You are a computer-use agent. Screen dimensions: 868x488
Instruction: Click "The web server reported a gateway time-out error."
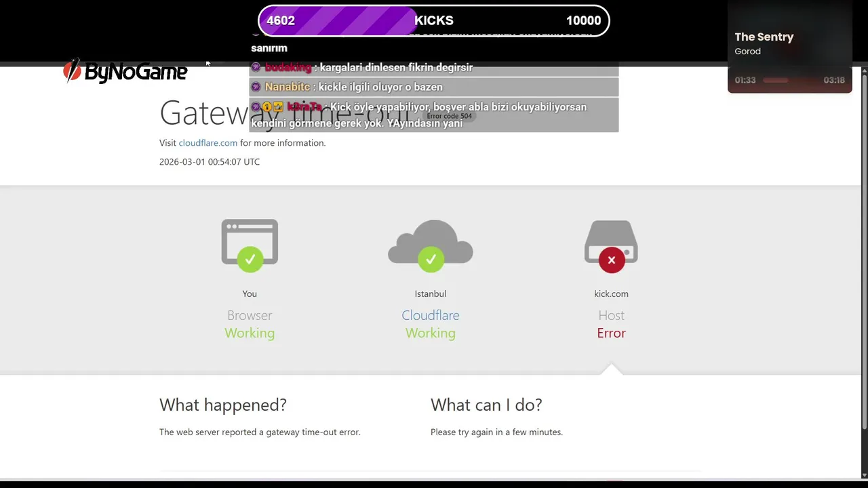point(260,432)
